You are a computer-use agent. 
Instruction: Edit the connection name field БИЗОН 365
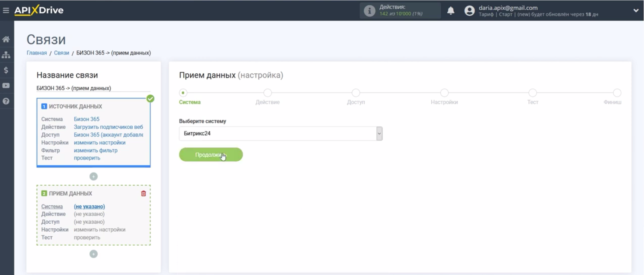point(93,88)
